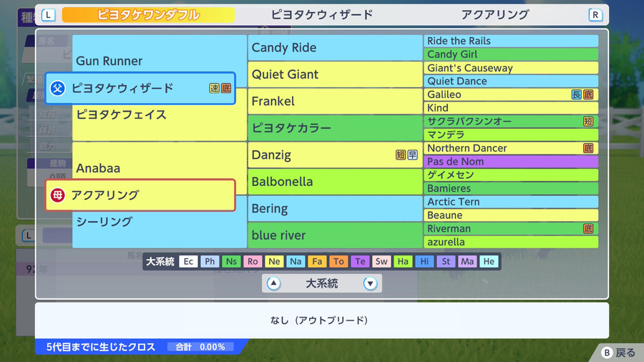The width and height of the screenshot is (644, 362).
Task: Click the Ro lineage swatch
Action: pos(253,261)
